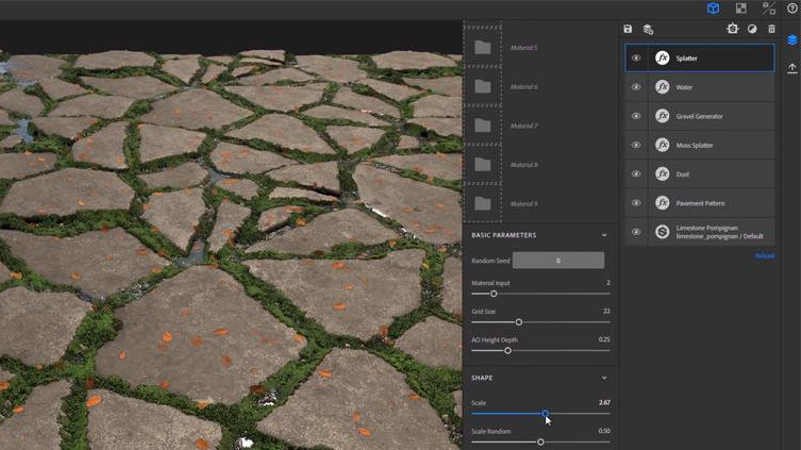Image resolution: width=801 pixels, height=450 pixels.
Task: Click the save icon above the layer stack
Action: pos(628,29)
